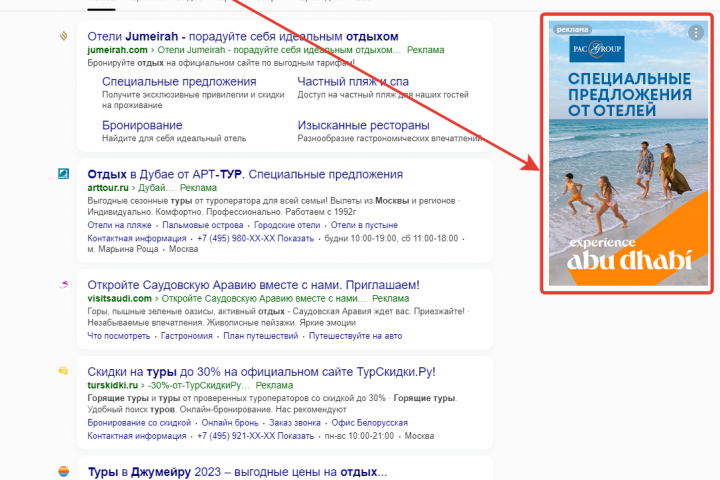Open 'Изысканные рестораны' sitelink

364,125
